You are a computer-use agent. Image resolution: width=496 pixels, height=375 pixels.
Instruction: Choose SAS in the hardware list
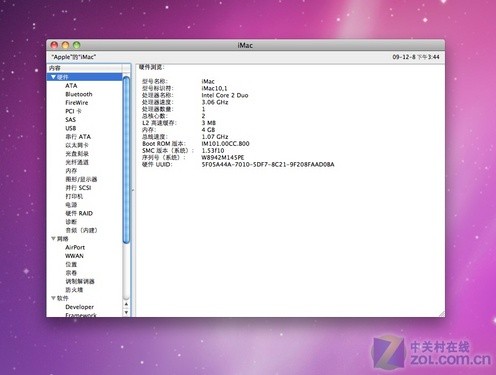coord(71,120)
